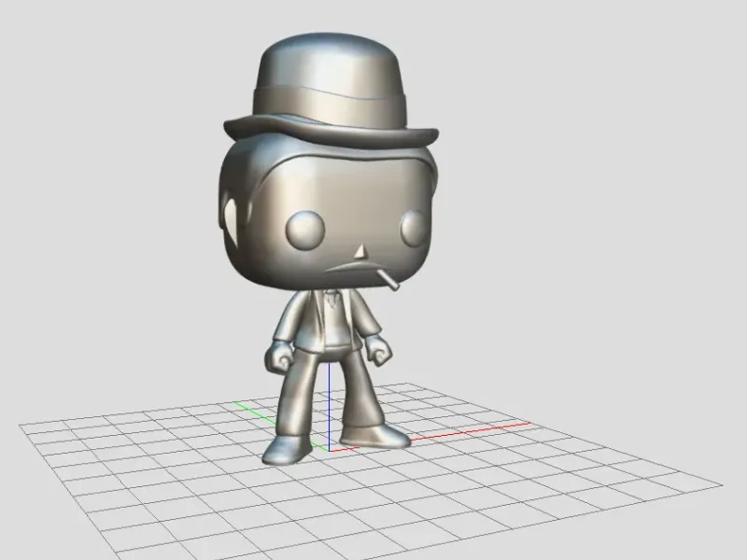Screen dimensions: 747x560
Task: Click the red X axis line
Action: click(x=470, y=431)
